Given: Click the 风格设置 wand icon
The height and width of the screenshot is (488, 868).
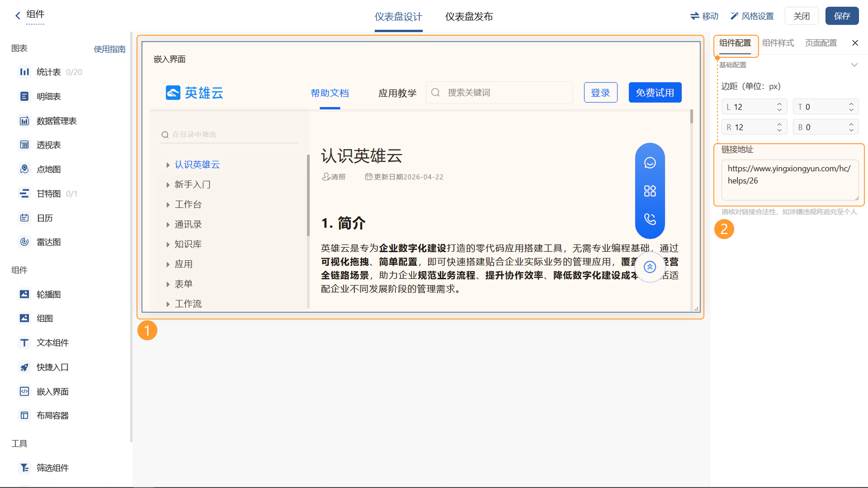Looking at the screenshot, I should [734, 16].
